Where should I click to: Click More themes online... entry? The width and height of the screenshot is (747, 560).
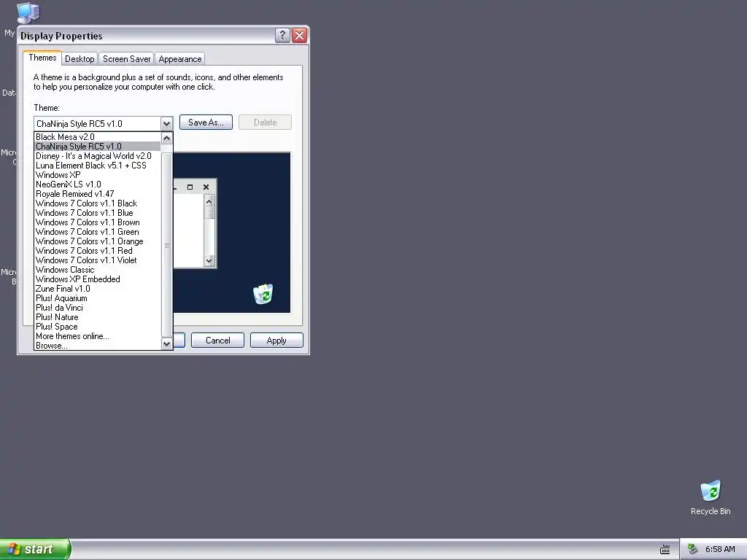(x=98, y=336)
